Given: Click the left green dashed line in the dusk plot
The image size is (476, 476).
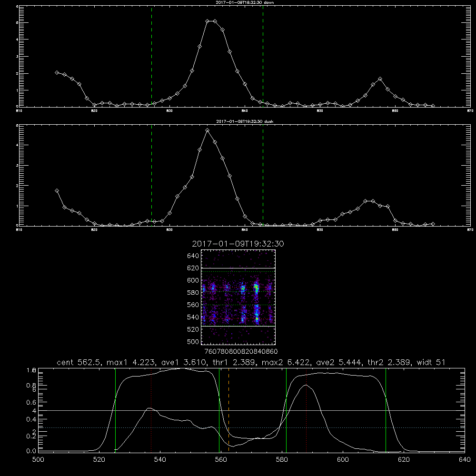Looking at the screenshot, I should click(x=152, y=175).
